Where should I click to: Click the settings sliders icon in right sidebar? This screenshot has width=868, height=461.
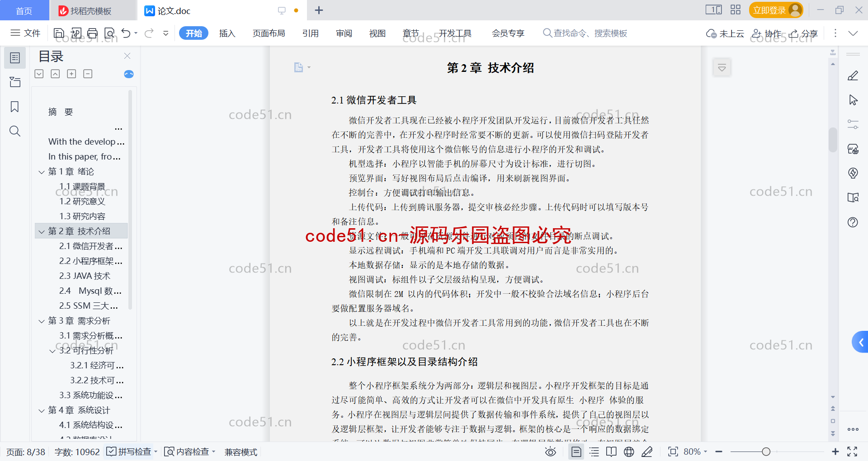tap(853, 124)
